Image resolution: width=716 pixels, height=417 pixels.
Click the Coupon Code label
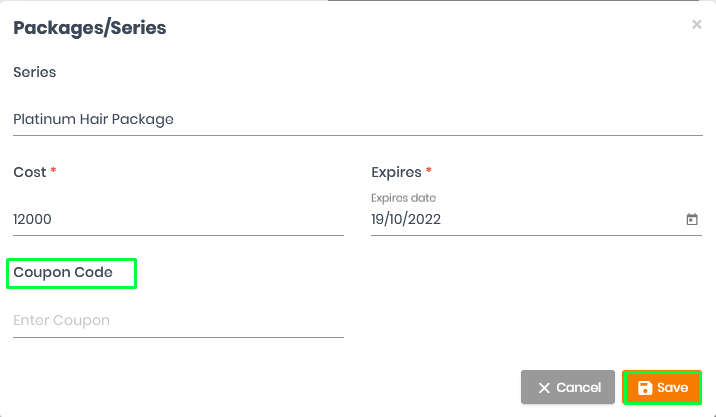click(63, 273)
